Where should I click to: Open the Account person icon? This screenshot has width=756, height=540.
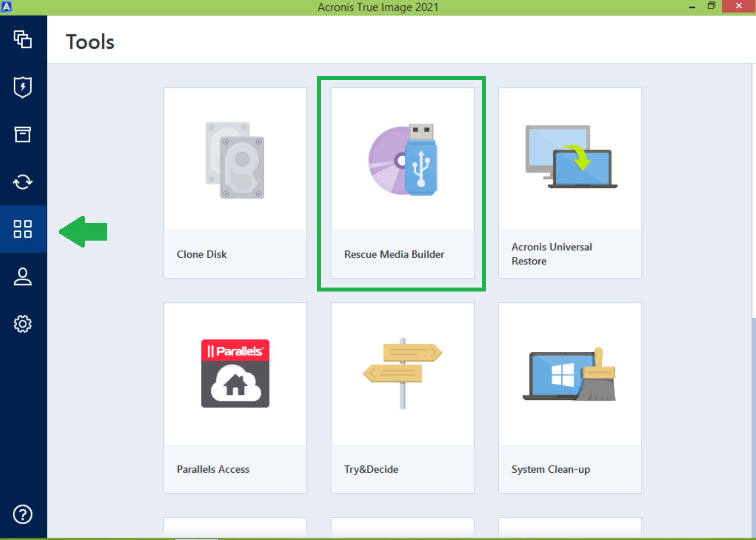[x=23, y=277]
